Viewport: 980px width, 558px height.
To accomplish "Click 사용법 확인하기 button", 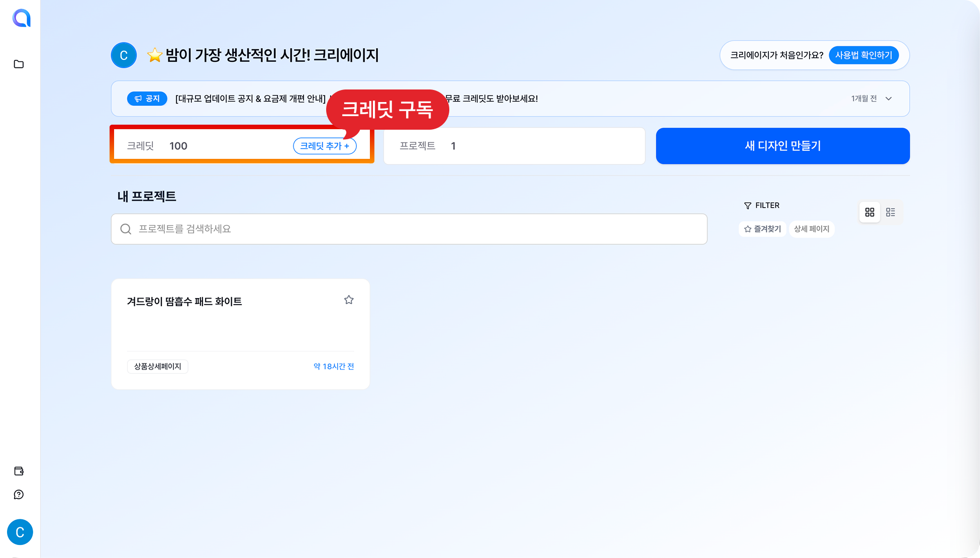I will click(863, 55).
